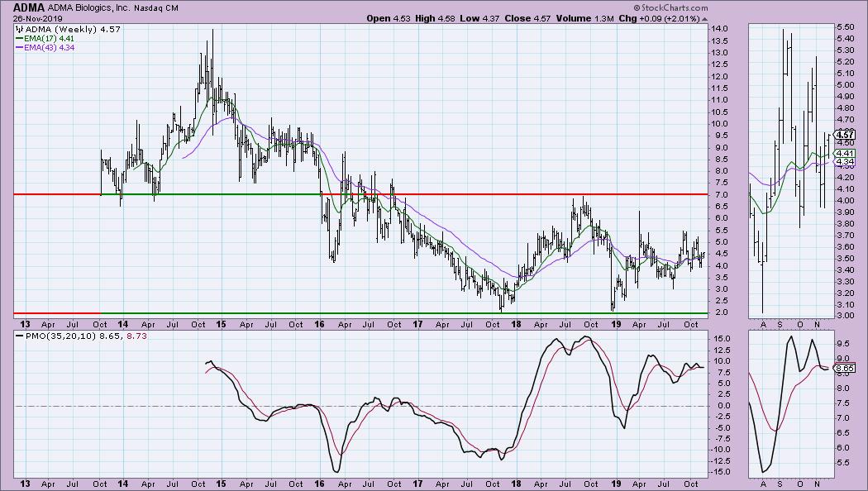The height and width of the screenshot is (491, 868).
Task: Select the black PMO legend line marker
Action: point(19,336)
